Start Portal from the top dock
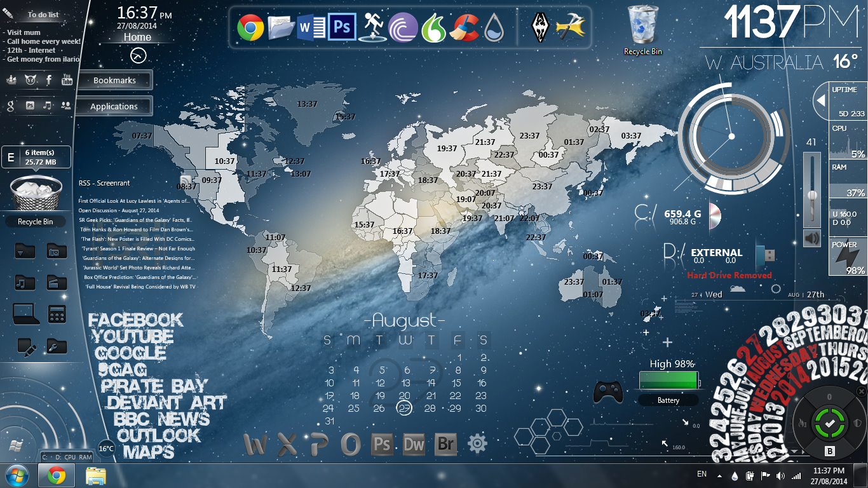Image resolution: width=868 pixels, height=488 pixels. (372, 27)
